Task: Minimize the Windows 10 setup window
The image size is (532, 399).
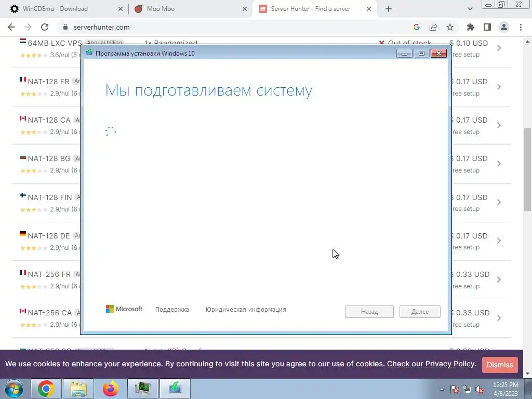Action: point(404,54)
